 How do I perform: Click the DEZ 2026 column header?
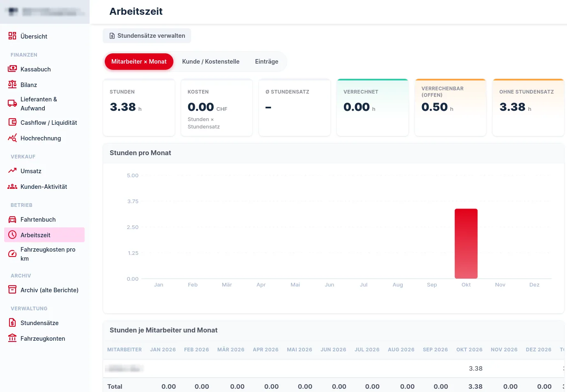(539, 350)
